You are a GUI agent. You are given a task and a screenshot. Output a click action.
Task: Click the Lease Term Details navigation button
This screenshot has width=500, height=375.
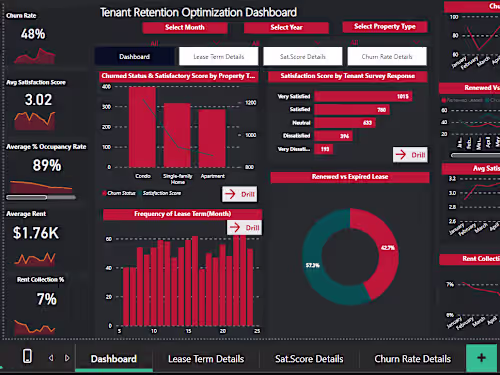click(219, 57)
